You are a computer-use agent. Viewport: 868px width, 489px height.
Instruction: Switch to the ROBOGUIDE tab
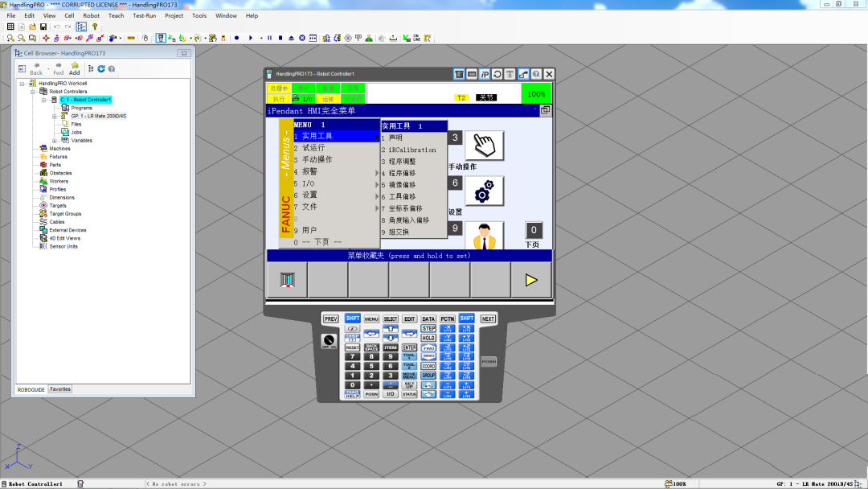click(x=31, y=389)
